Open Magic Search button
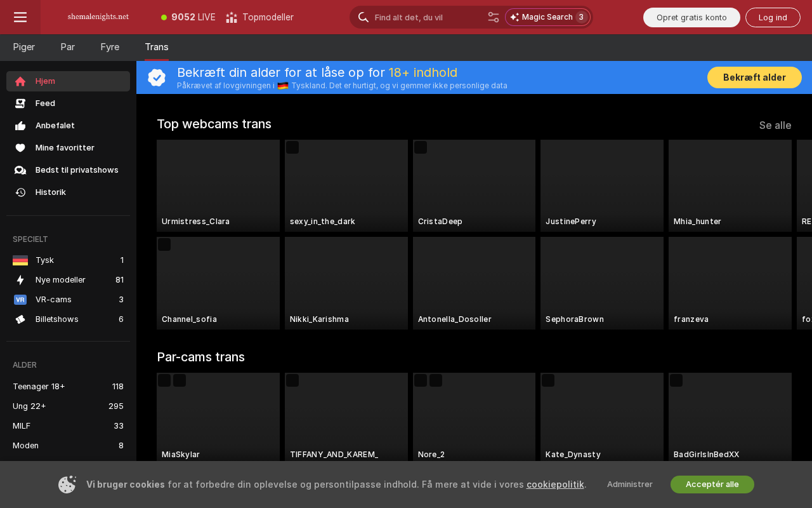Image resolution: width=812 pixels, height=508 pixels. [x=548, y=17]
